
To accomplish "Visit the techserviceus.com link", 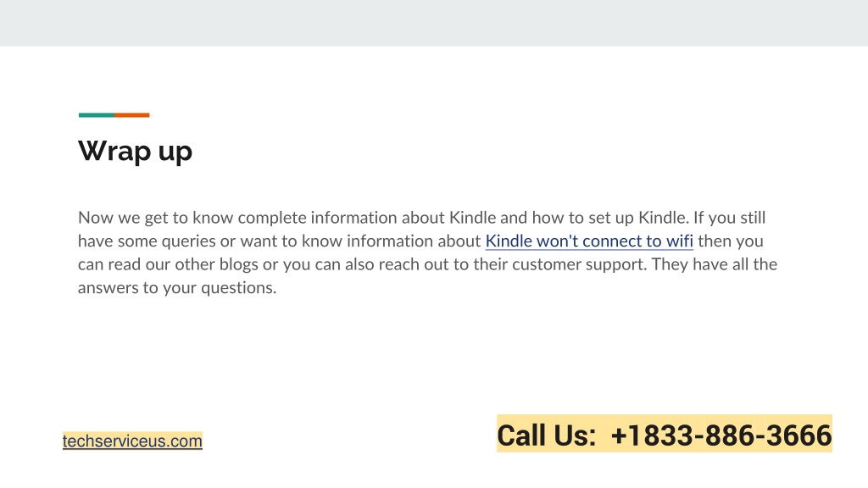I will click(x=132, y=441).
